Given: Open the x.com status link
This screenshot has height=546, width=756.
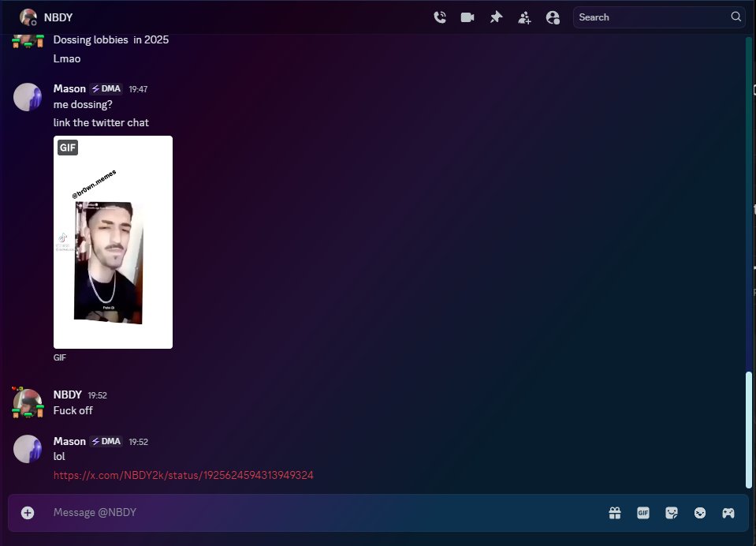Looking at the screenshot, I should [x=183, y=474].
